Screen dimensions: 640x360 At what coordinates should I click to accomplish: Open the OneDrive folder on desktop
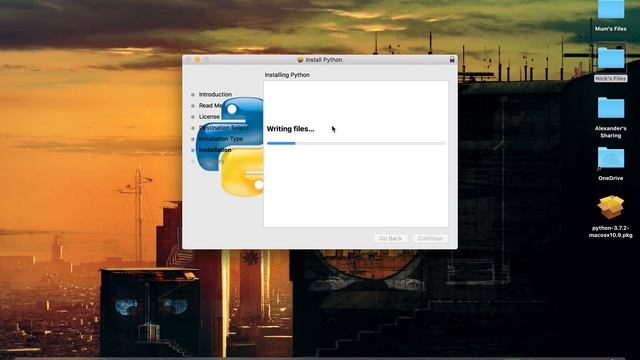pyautogui.click(x=611, y=157)
